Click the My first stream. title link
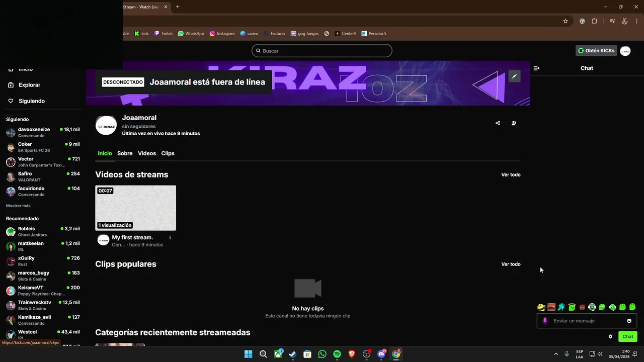Image resolution: width=644 pixels, height=362 pixels. click(x=132, y=237)
